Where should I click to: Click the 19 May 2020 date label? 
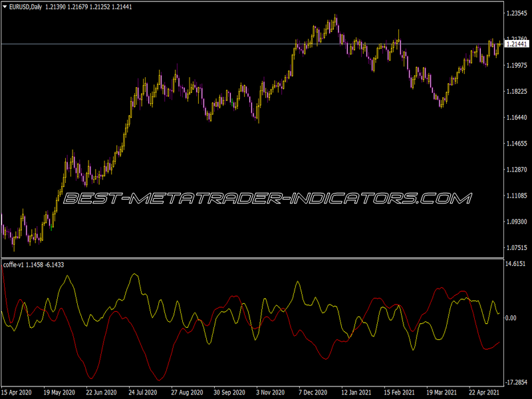coord(59,392)
